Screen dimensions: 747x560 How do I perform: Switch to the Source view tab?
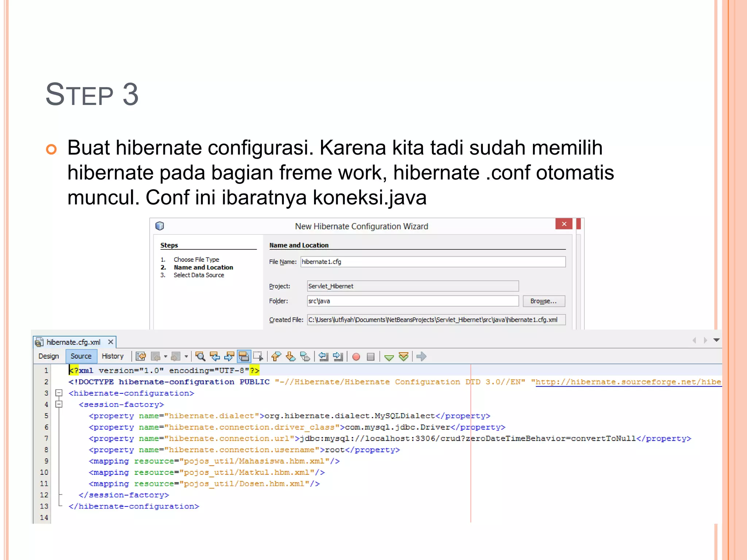click(x=81, y=356)
